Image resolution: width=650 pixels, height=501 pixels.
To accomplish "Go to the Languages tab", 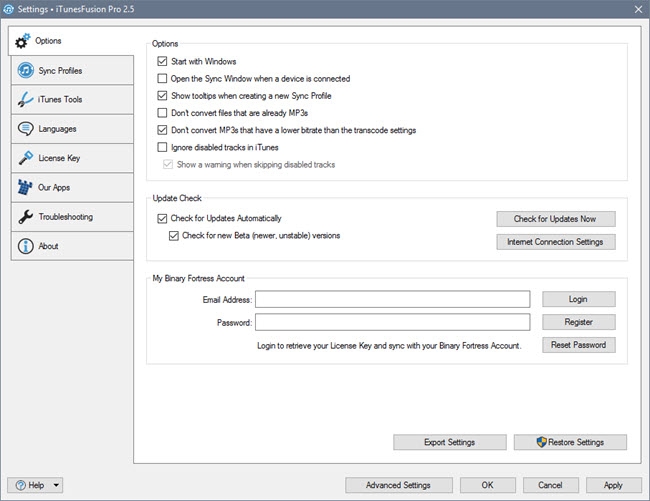I will pos(72,129).
